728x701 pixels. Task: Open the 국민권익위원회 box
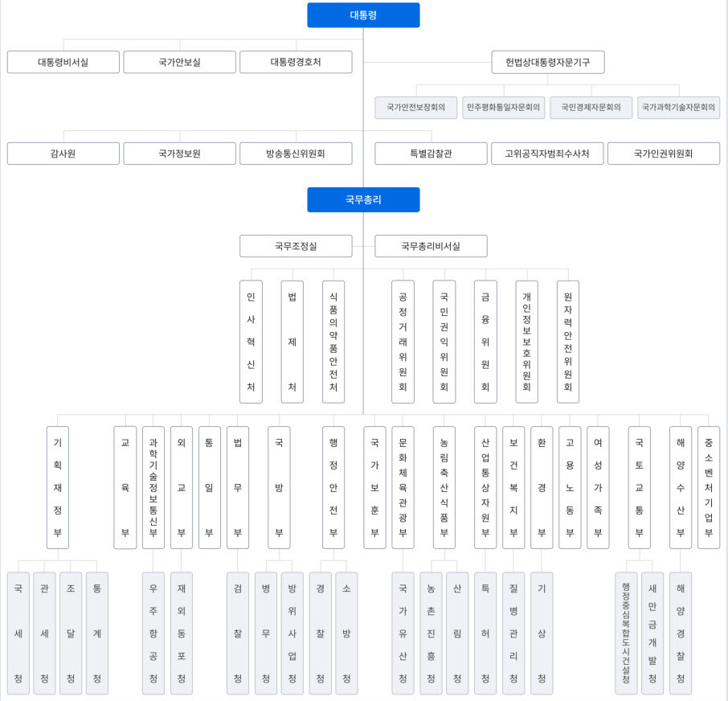pos(444,342)
